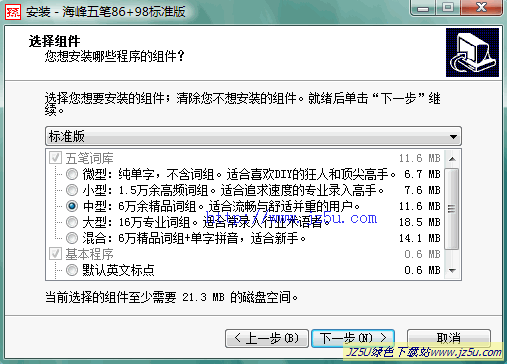The width and height of the screenshot is (507, 364).
Task: Toggle the 基本程序 checkbox
Action: (x=55, y=254)
